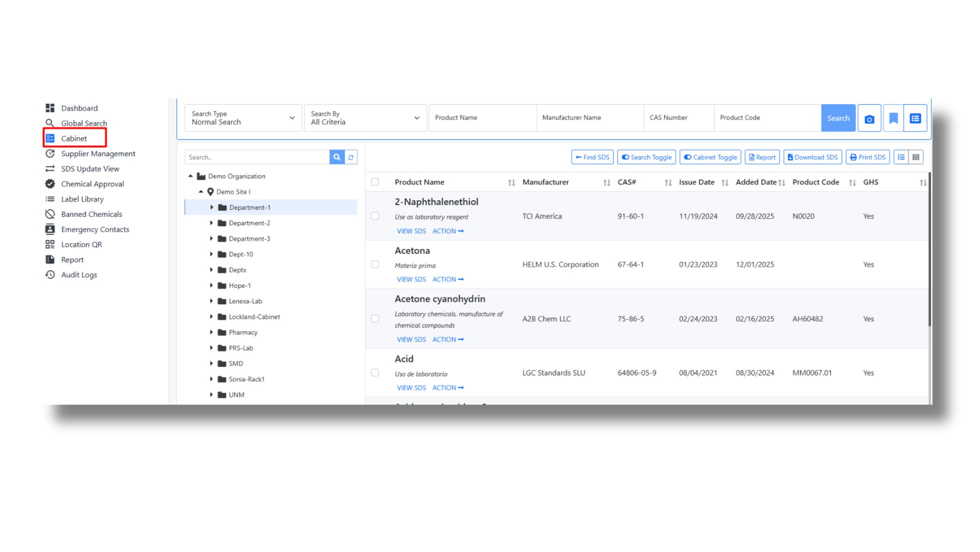Focus the CAS Number field
The image size is (980, 552).
679,118
